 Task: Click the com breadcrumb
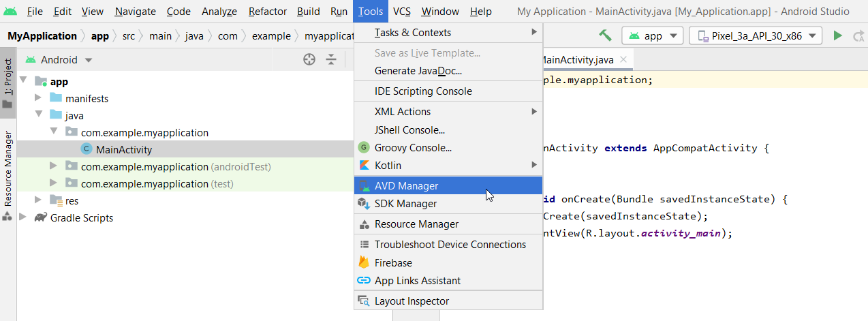[228, 36]
